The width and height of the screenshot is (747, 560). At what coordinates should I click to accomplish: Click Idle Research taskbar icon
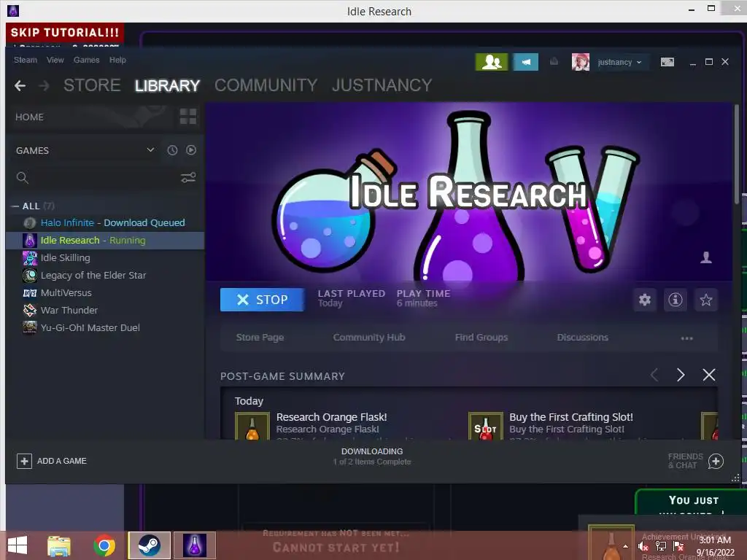pyautogui.click(x=194, y=545)
